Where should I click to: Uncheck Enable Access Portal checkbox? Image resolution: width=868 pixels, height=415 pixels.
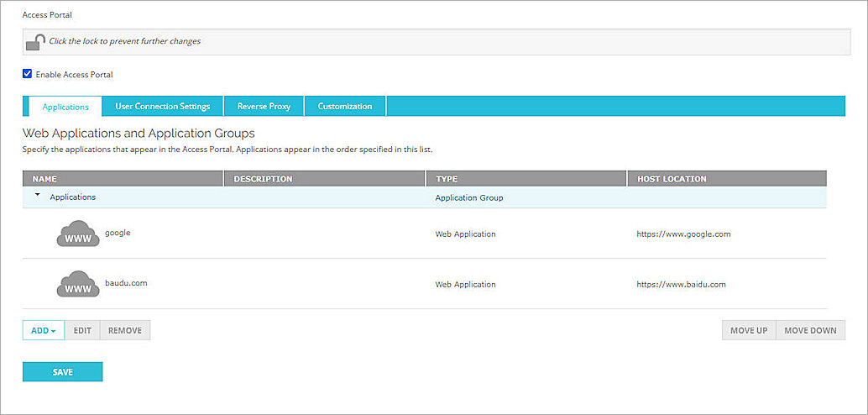click(x=27, y=74)
